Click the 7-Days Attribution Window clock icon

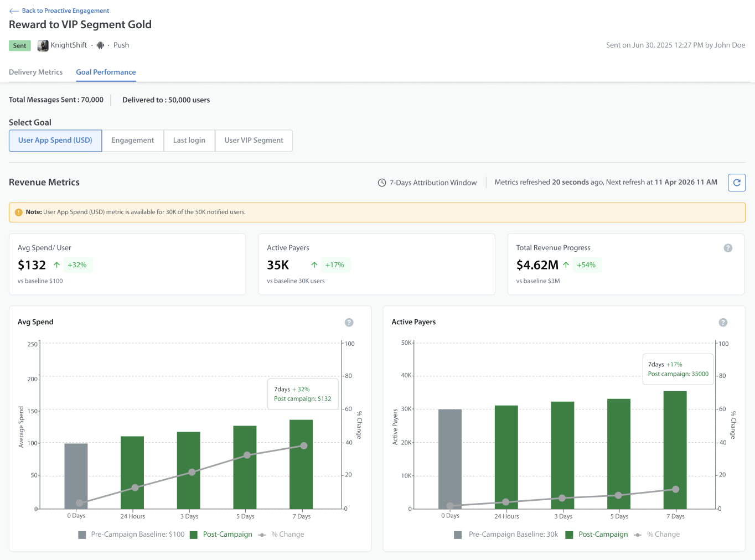pyautogui.click(x=382, y=183)
